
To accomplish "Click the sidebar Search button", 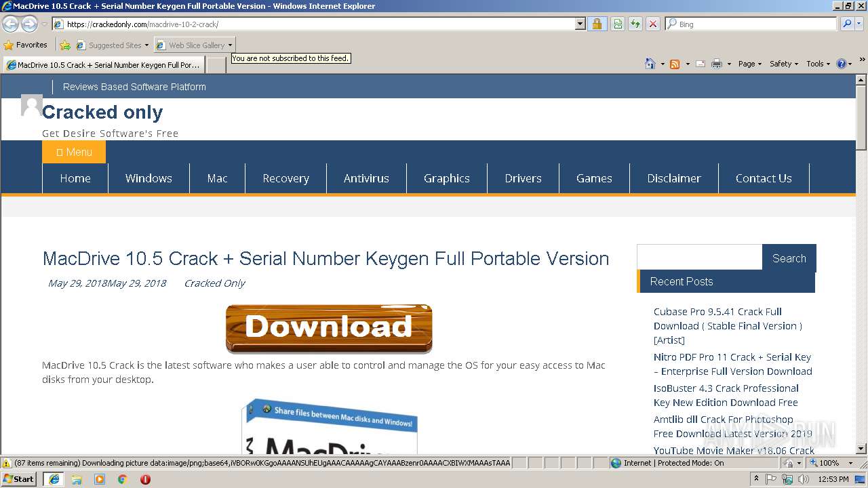I will (x=789, y=258).
